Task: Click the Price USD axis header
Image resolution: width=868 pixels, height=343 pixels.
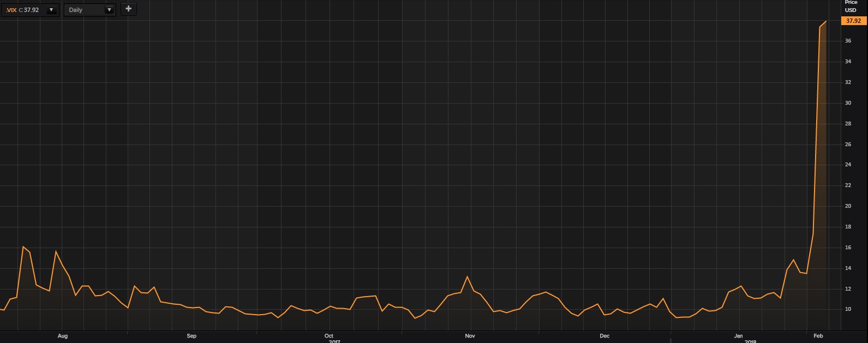Action: [851, 6]
